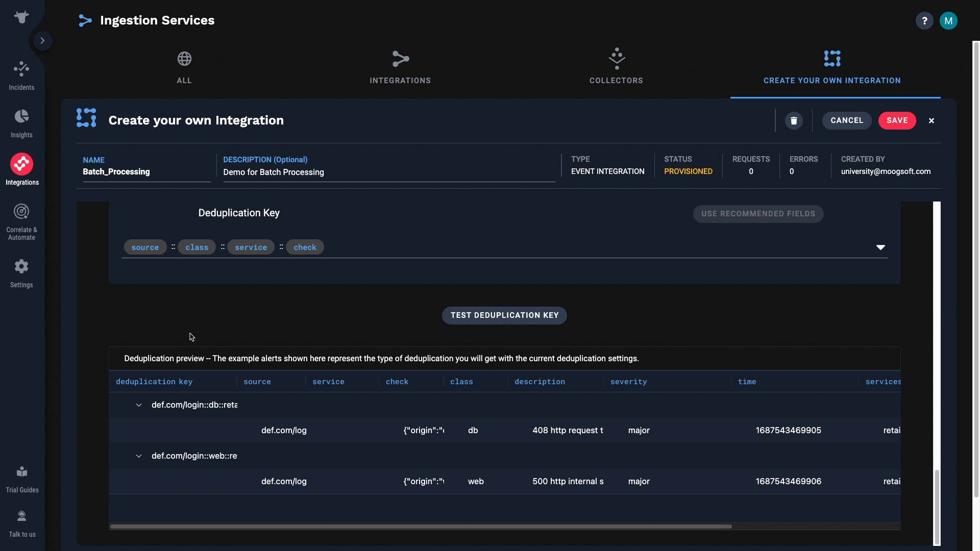Viewport: 980px width, 551px height.
Task: Click the description column header
Action: tap(540, 382)
